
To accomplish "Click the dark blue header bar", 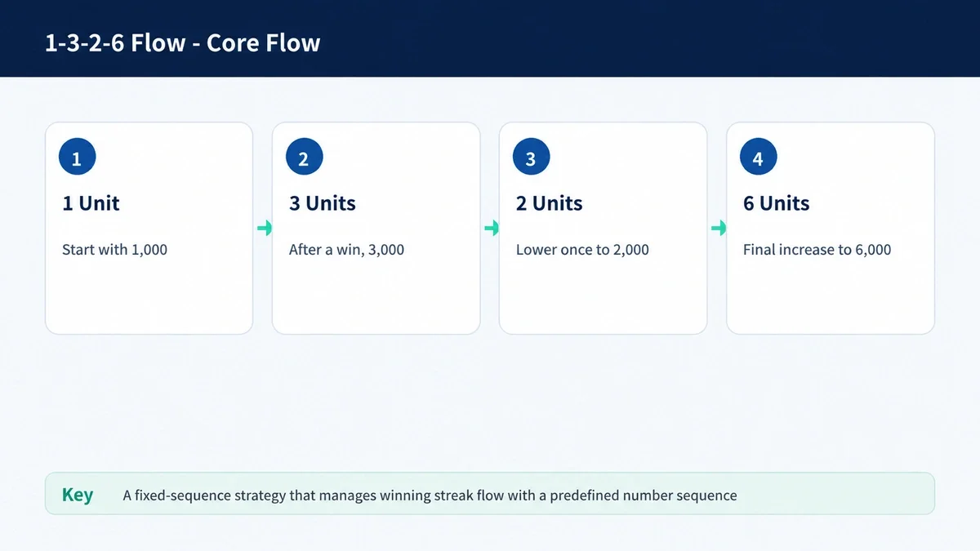I will (490, 38).
